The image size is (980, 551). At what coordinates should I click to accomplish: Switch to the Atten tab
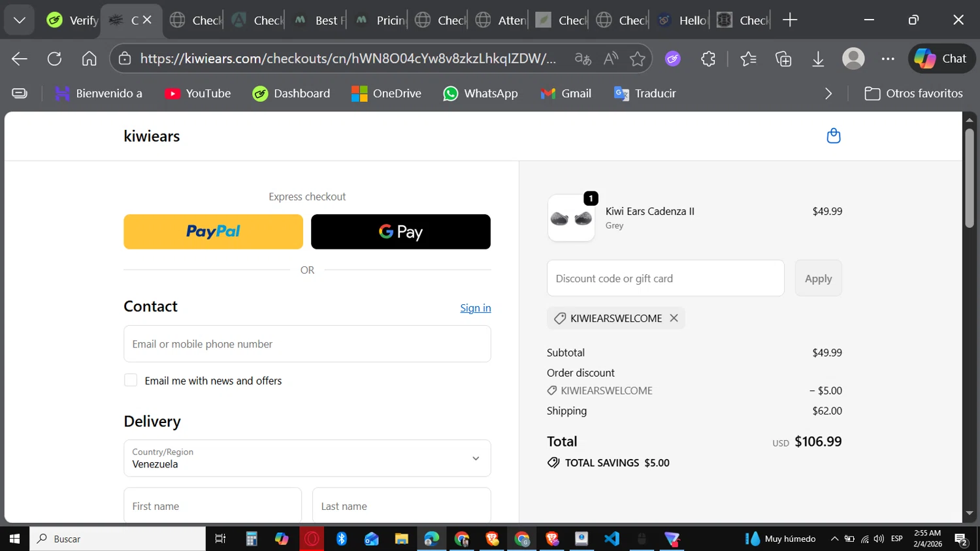(x=501, y=20)
